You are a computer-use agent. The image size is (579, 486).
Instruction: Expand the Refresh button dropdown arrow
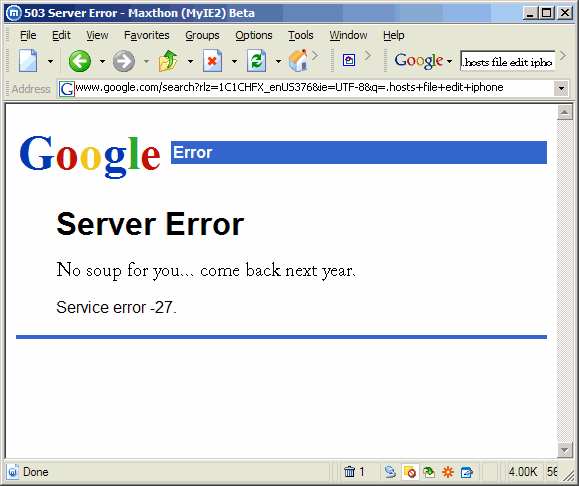[278, 61]
